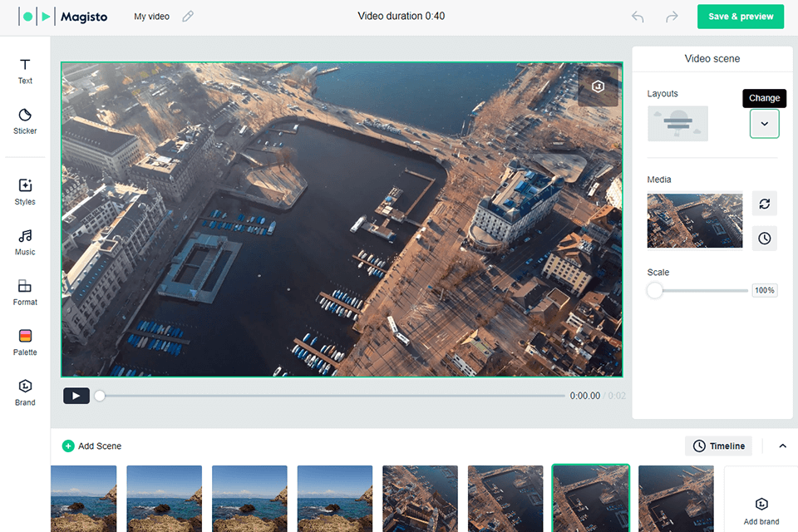Open the Text tool in sidebar

coord(25,71)
